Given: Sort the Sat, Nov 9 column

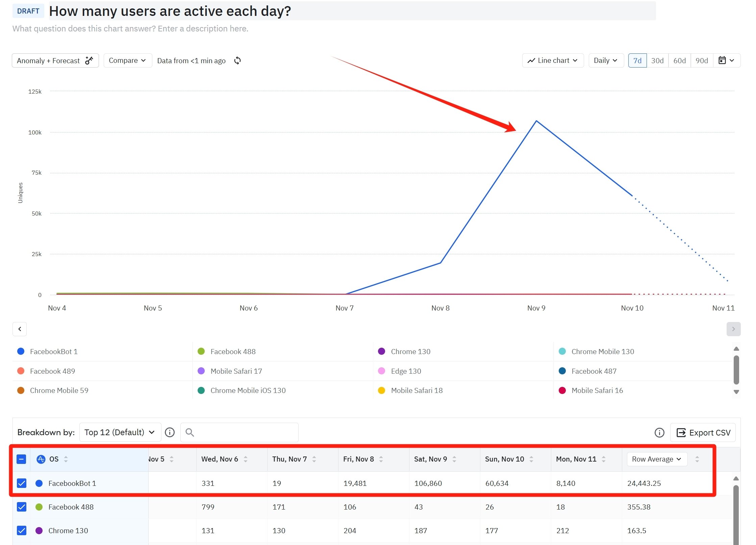Looking at the screenshot, I should (454, 459).
